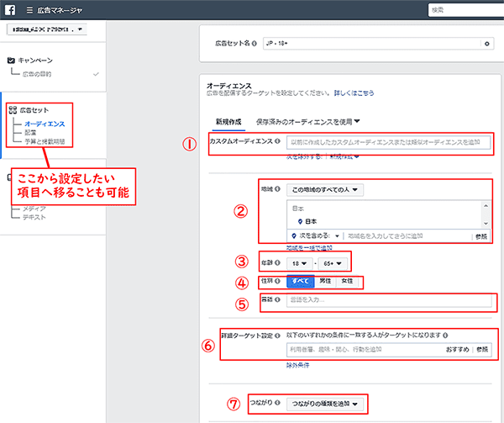Viewport: 504px width, 423px height.
Task: Open the 詳しくはこちら link
Action: [354, 93]
